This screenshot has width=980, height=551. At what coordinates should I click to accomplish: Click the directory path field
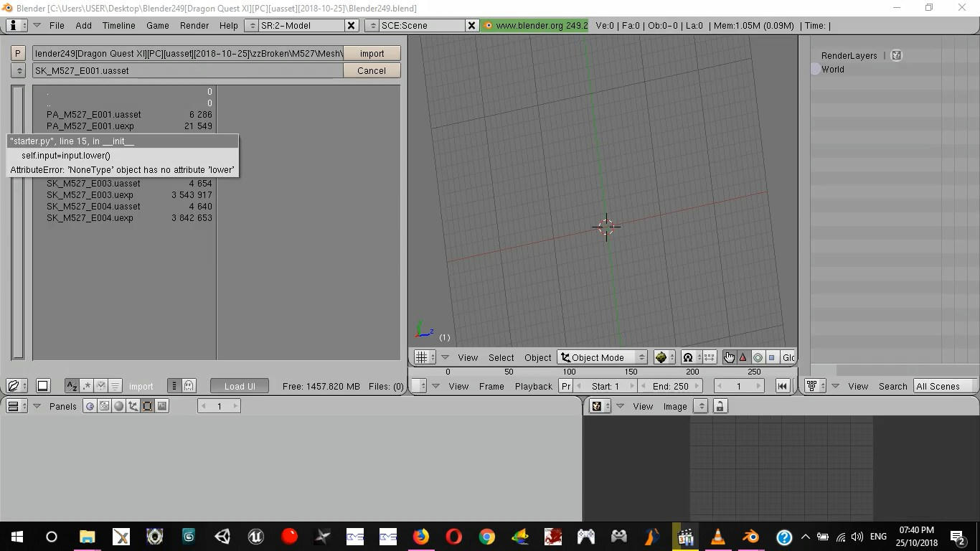pos(188,53)
